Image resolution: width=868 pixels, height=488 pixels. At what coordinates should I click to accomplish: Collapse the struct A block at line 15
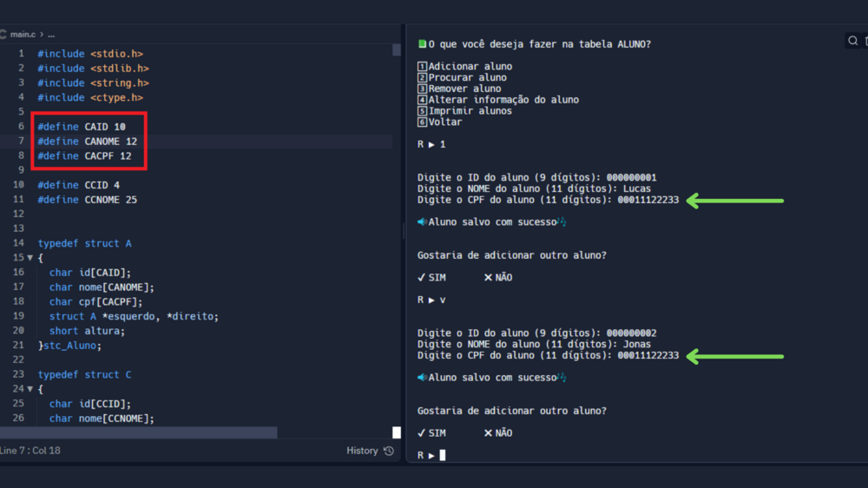30,258
